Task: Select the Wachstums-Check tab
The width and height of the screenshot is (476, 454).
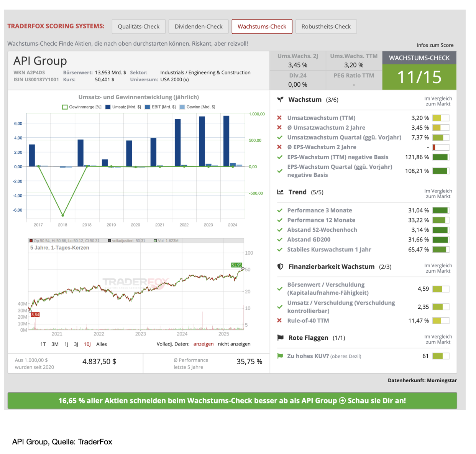Action: [x=262, y=26]
